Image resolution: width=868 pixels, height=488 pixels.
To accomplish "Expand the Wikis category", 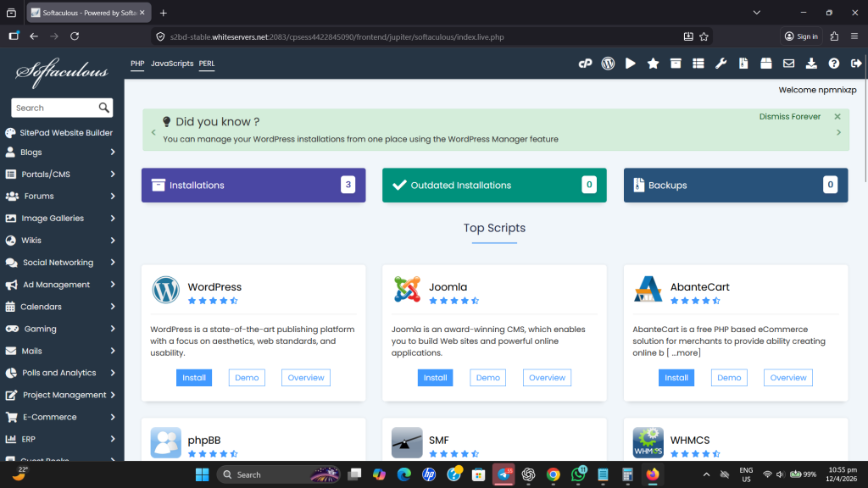I will coord(62,241).
